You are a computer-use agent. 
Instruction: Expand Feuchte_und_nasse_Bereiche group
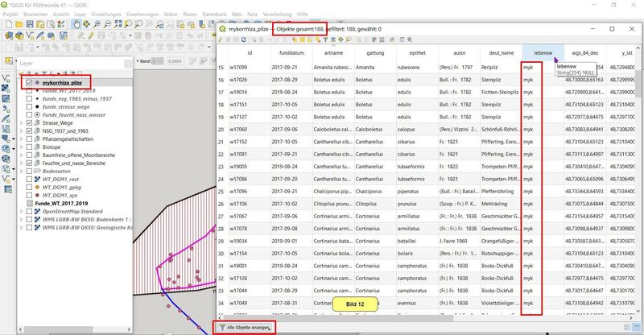coord(22,163)
